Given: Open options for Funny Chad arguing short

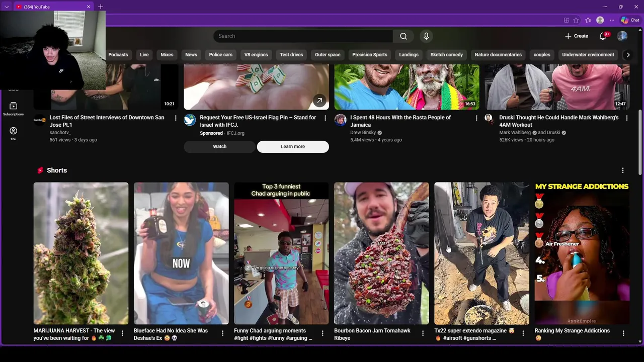Looking at the screenshot, I should pos(323,333).
